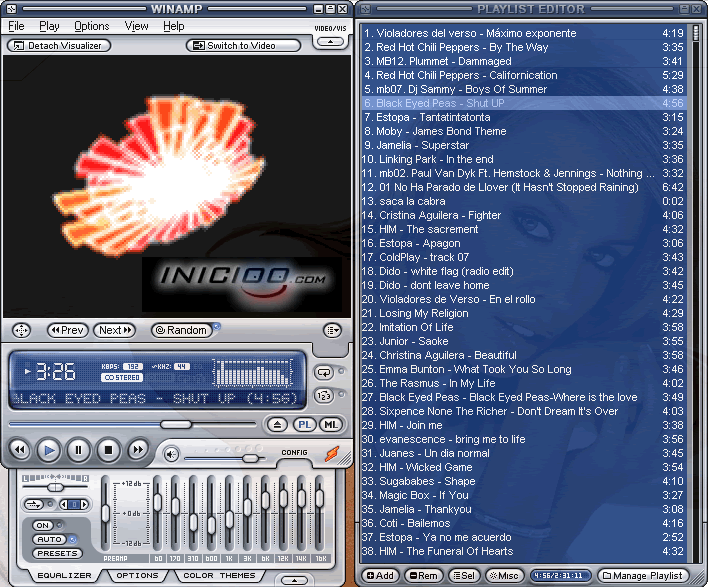Open equalizer PRESETS menu
708x587 pixels.
click(x=57, y=553)
